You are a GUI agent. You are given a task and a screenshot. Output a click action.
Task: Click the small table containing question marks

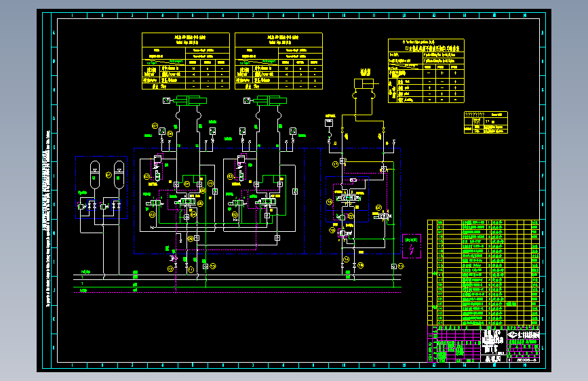[x=486, y=122]
